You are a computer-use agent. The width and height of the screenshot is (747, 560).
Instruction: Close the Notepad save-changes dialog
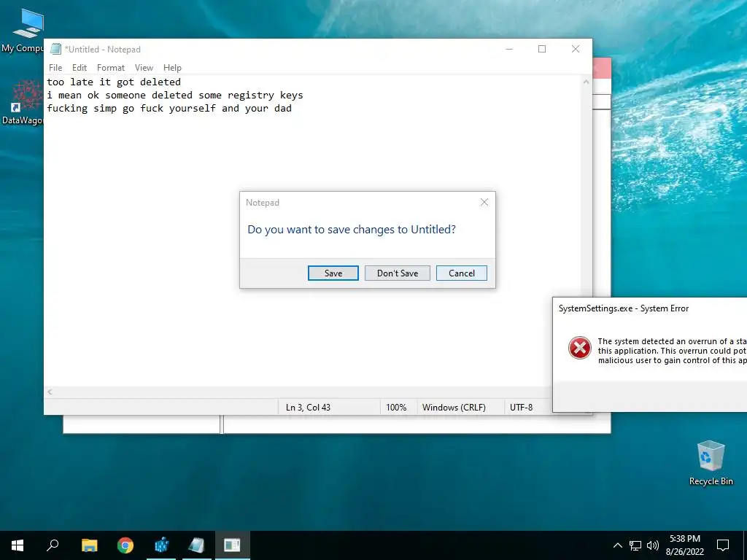tap(484, 203)
